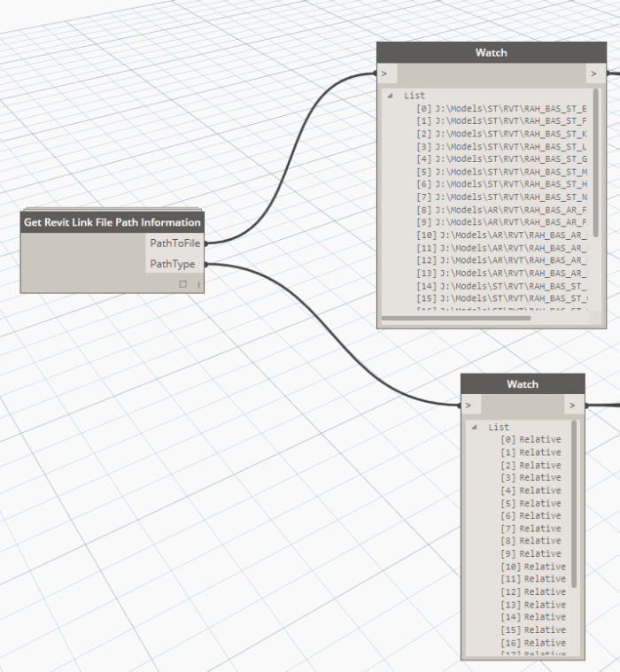620x672 pixels.
Task: Click the lacing indicator on the Revit Link node
Action: click(x=198, y=284)
